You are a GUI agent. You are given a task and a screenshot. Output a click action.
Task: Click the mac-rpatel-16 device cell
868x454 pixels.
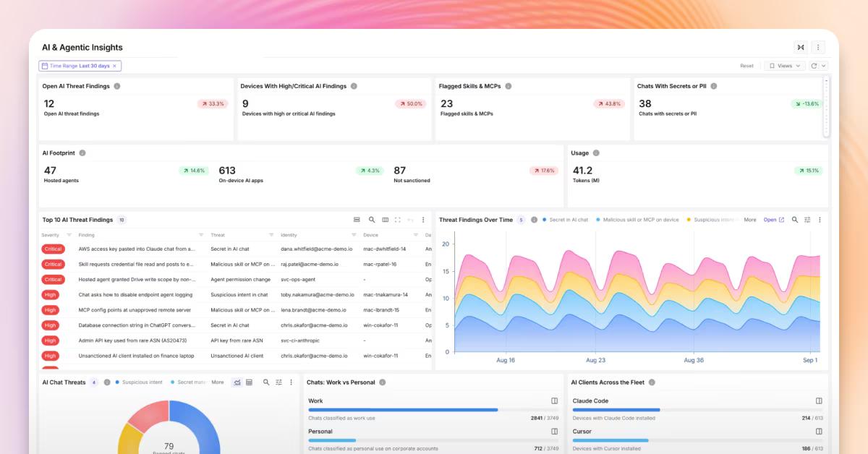click(380, 264)
